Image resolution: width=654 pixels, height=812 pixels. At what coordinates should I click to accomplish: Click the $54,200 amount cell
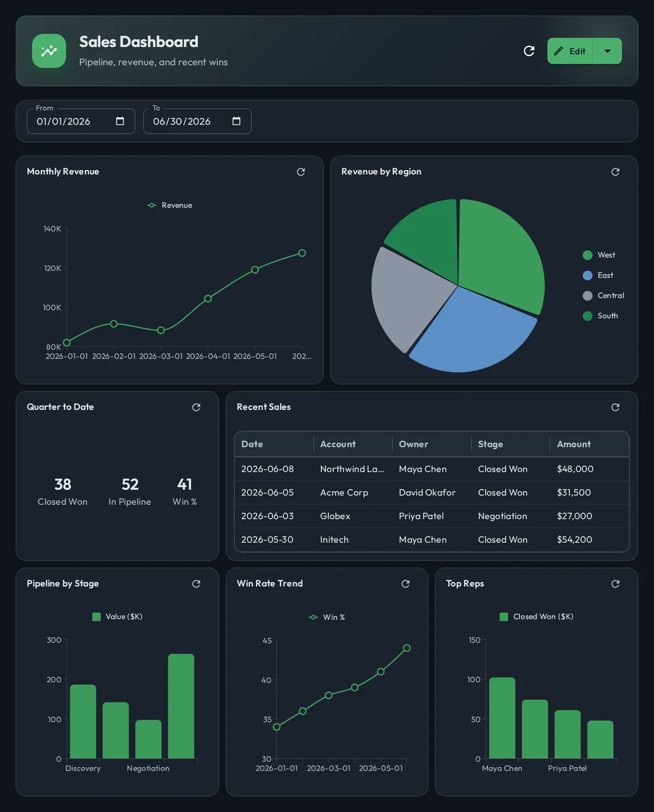coord(590,540)
